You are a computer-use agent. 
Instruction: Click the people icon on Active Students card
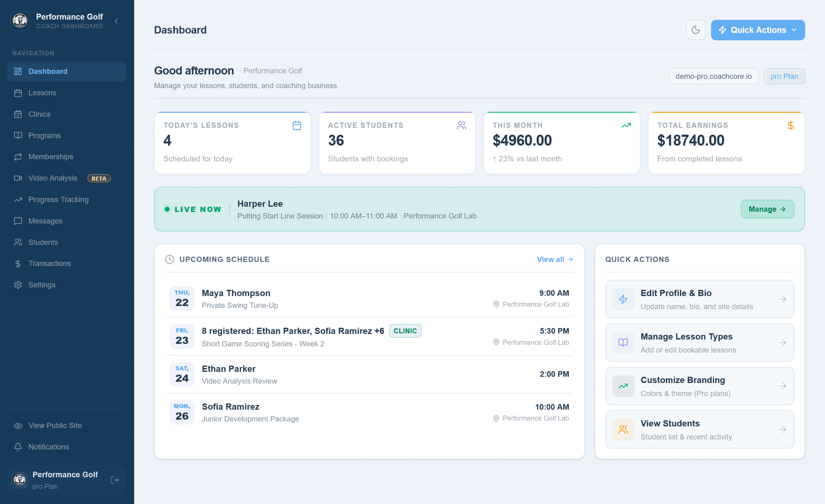pyautogui.click(x=461, y=125)
